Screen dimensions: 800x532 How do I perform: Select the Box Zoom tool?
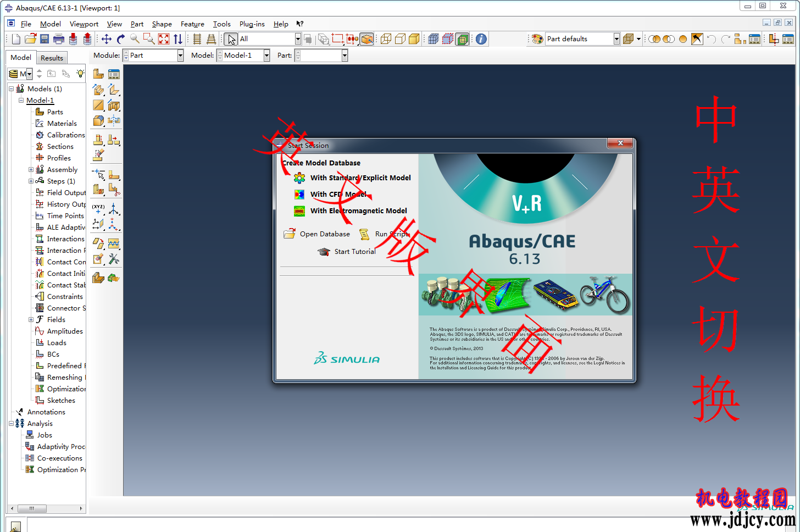click(149, 39)
